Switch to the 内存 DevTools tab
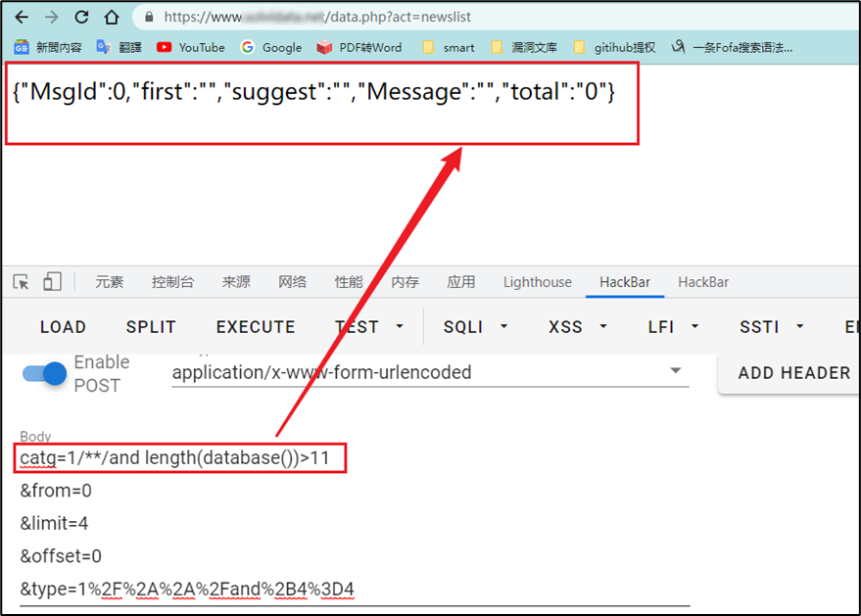This screenshot has width=861, height=616. tap(405, 282)
